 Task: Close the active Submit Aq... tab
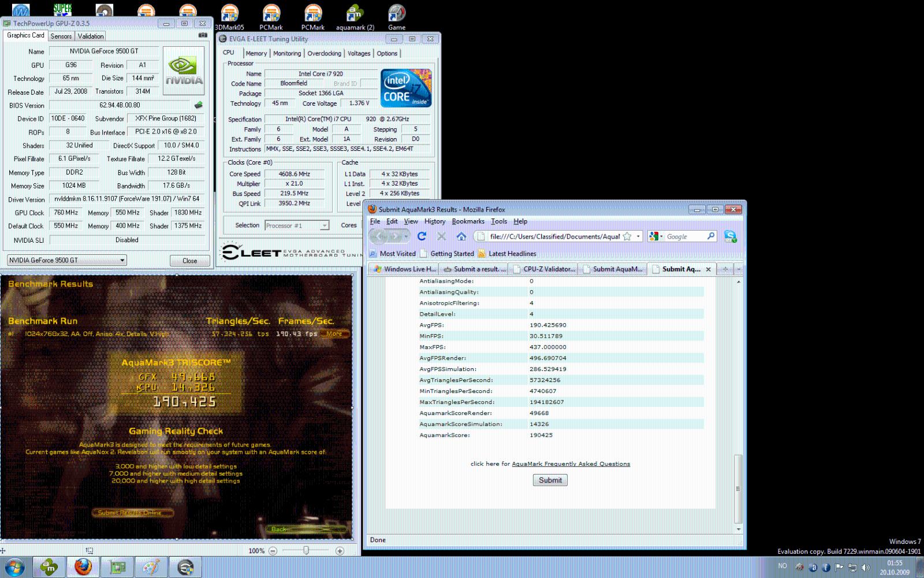point(708,269)
